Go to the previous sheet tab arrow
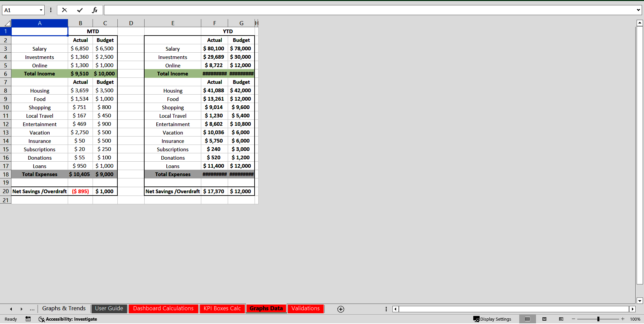Viewport: 644px width, 324px height. [11, 309]
